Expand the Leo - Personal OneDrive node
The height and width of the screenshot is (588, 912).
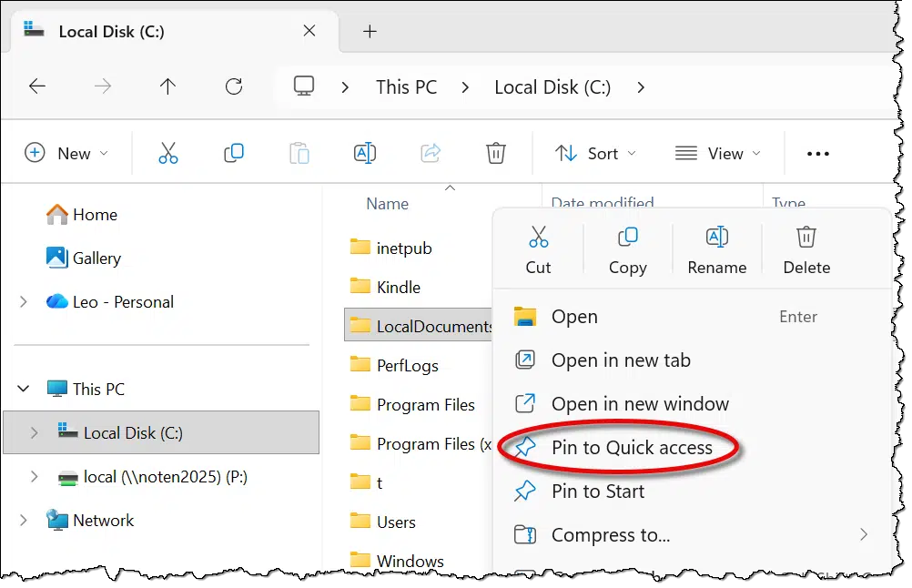coord(24,301)
